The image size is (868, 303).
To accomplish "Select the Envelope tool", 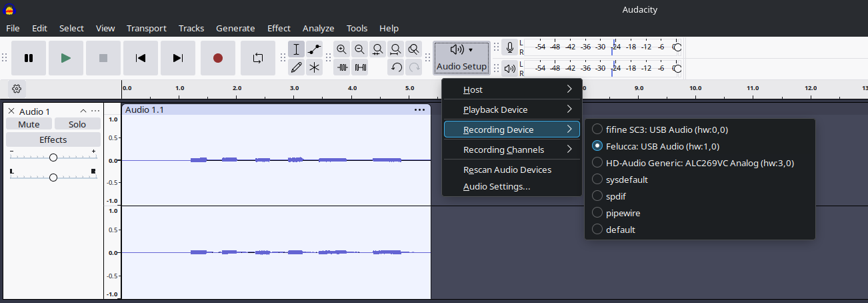I will click(x=314, y=49).
